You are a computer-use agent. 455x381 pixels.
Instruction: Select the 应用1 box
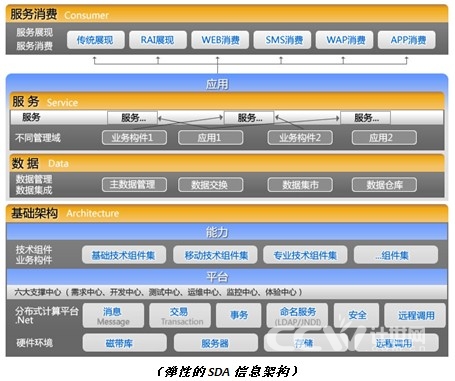tap(211, 138)
